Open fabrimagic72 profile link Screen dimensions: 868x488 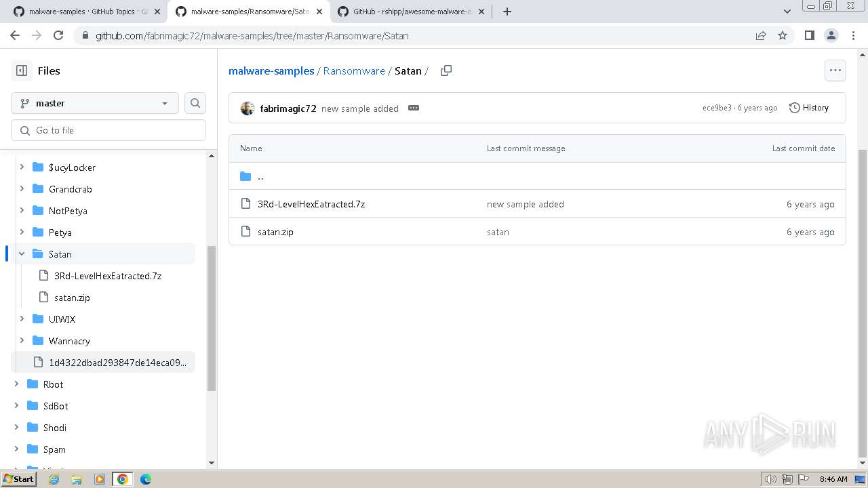pos(288,108)
